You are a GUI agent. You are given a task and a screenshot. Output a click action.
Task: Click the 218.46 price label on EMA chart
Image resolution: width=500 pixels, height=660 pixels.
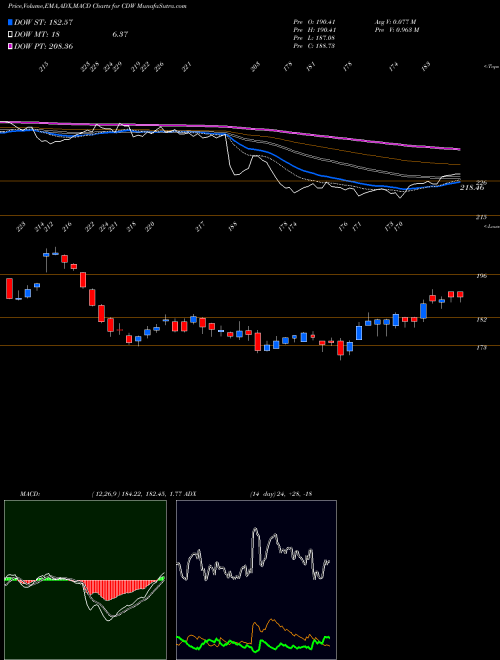pyautogui.click(x=472, y=188)
